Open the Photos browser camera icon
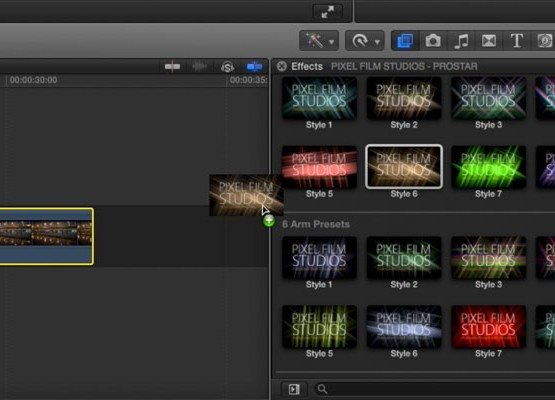Image resolution: width=555 pixels, height=400 pixels. pos(433,41)
